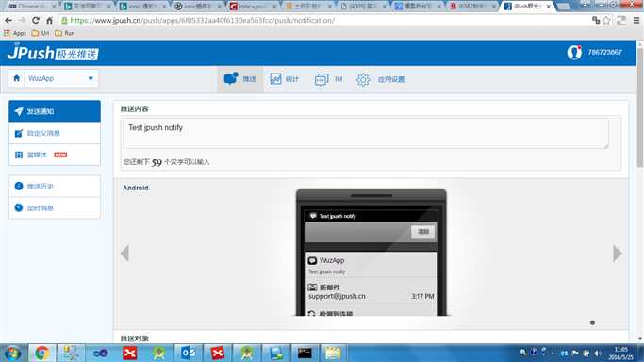644x362 pixels.
Task: Select the send notification paper-plane item
Action: [x=55, y=111]
